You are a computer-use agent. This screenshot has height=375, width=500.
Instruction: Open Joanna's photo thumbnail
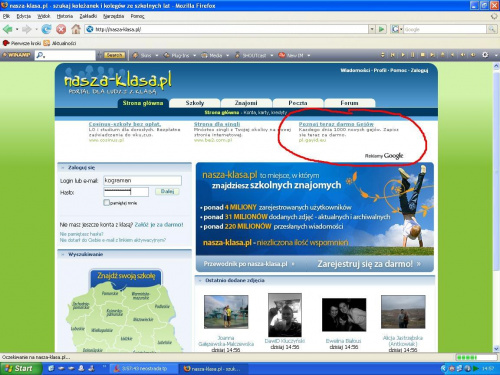[226, 312]
